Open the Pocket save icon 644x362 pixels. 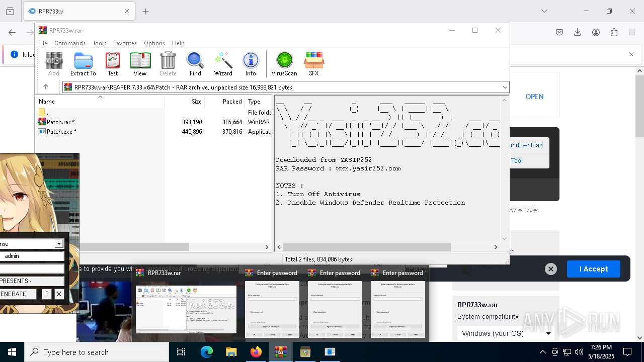(x=559, y=32)
